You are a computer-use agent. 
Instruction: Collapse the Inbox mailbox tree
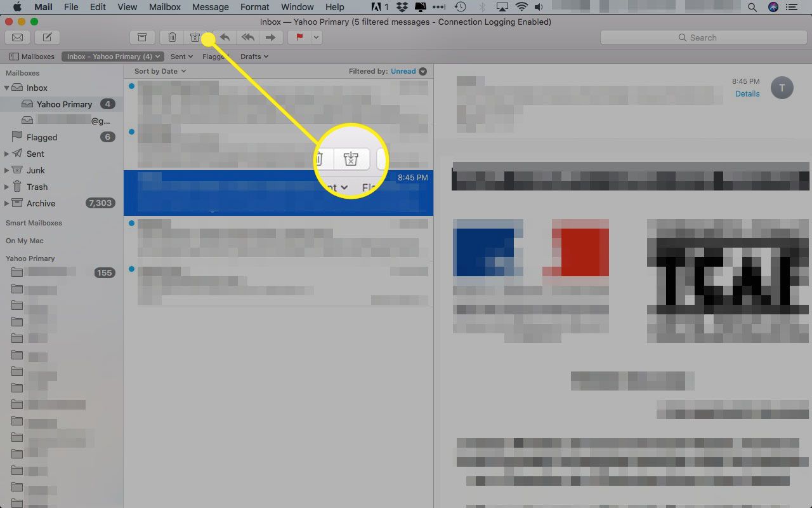7,88
